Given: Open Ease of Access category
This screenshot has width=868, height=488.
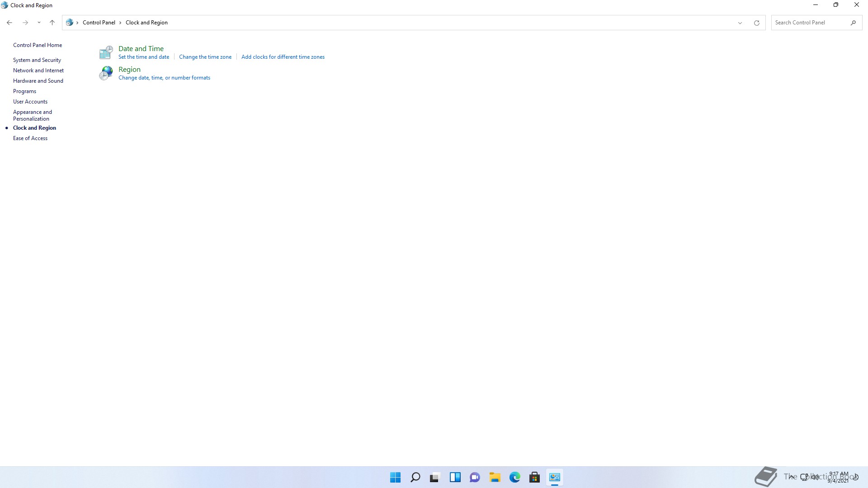Looking at the screenshot, I should 30,138.
